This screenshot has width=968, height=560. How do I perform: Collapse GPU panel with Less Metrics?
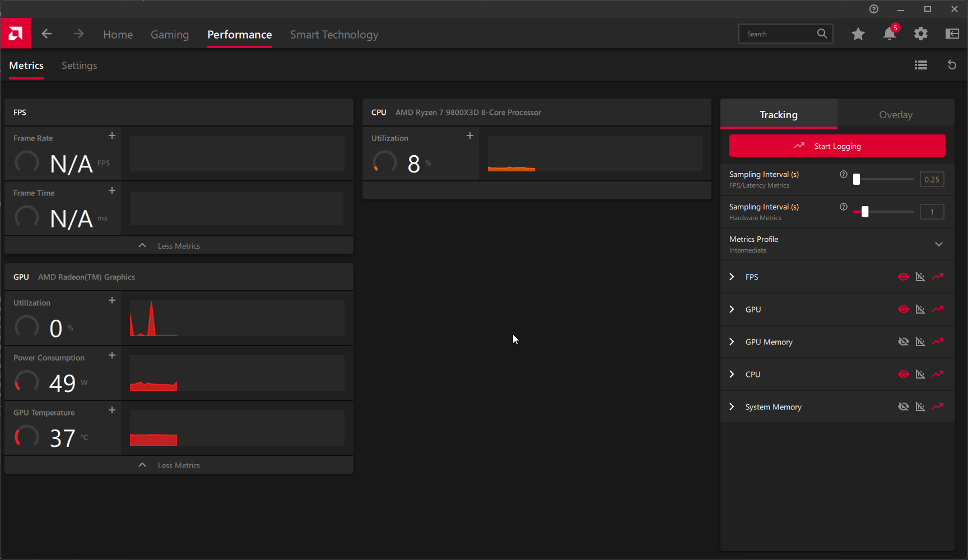[179, 465]
